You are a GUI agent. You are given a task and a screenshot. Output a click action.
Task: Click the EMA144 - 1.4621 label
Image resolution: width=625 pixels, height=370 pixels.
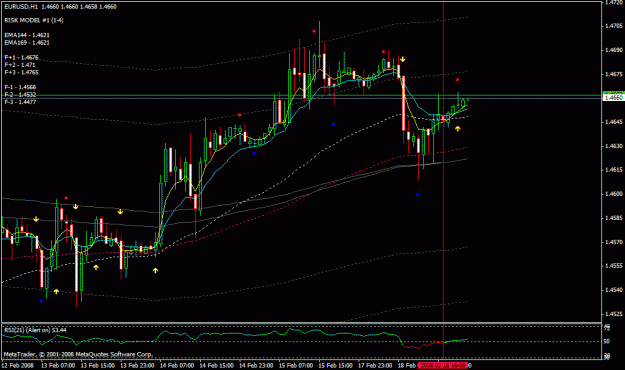[x=27, y=35]
